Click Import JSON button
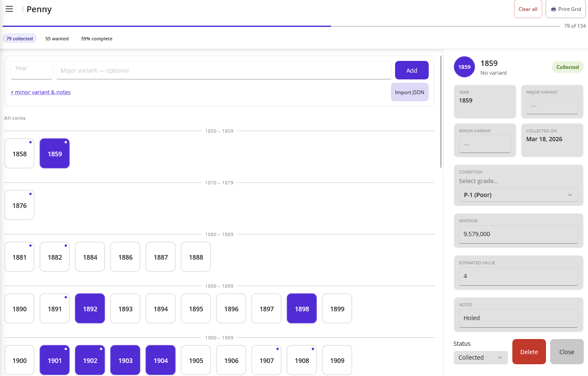588x376 pixels. pyautogui.click(x=409, y=92)
